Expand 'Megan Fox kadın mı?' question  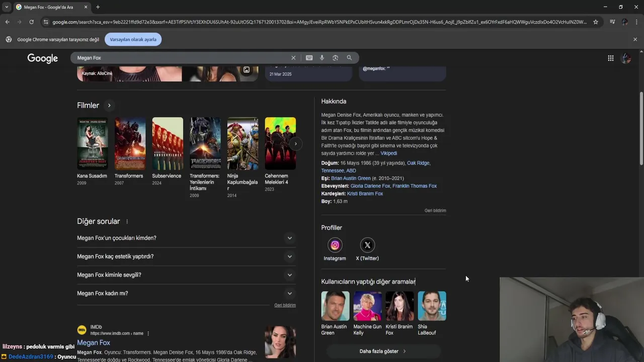(186, 293)
